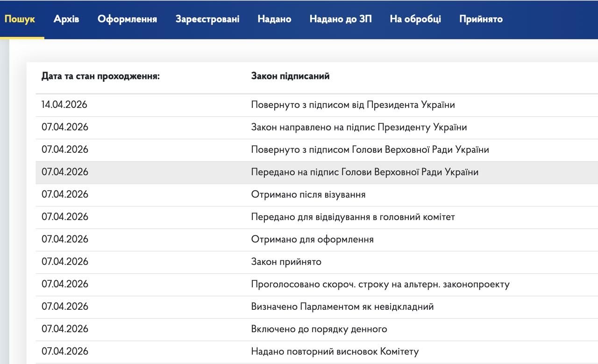Select the На обробці tab
This screenshot has height=364, width=598.
[415, 19]
